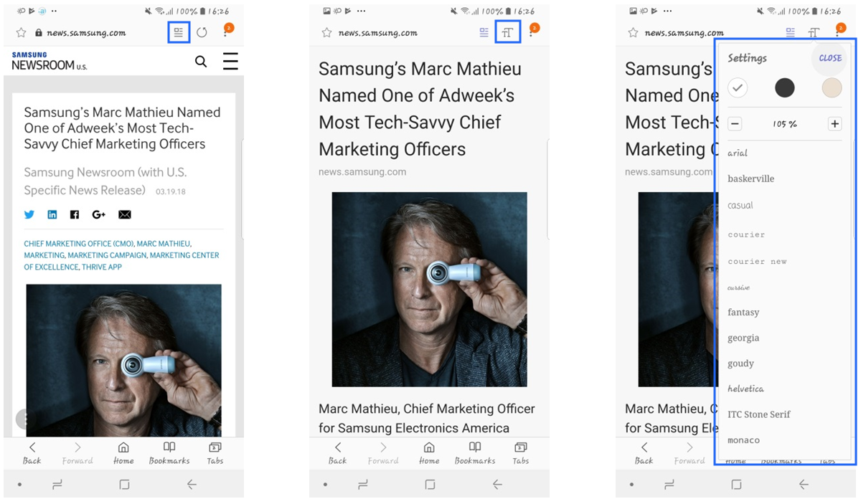This screenshot has height=504, width=861.
Task: Close the reader Settings panel
Action: 830,58
